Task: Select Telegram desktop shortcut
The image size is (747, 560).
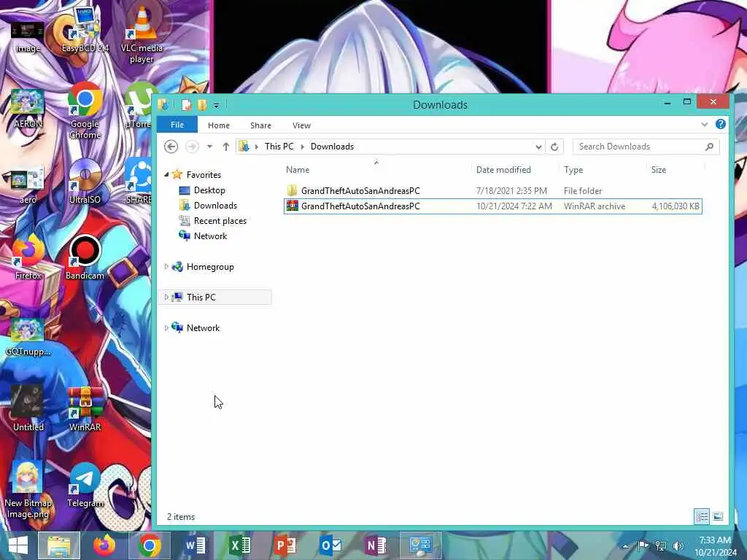Action: click(x=85, y=485)
